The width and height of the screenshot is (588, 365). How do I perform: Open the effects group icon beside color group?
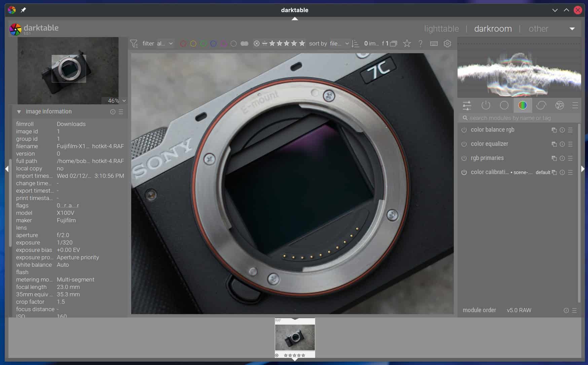pyautogui.click(x=560, y=105)
